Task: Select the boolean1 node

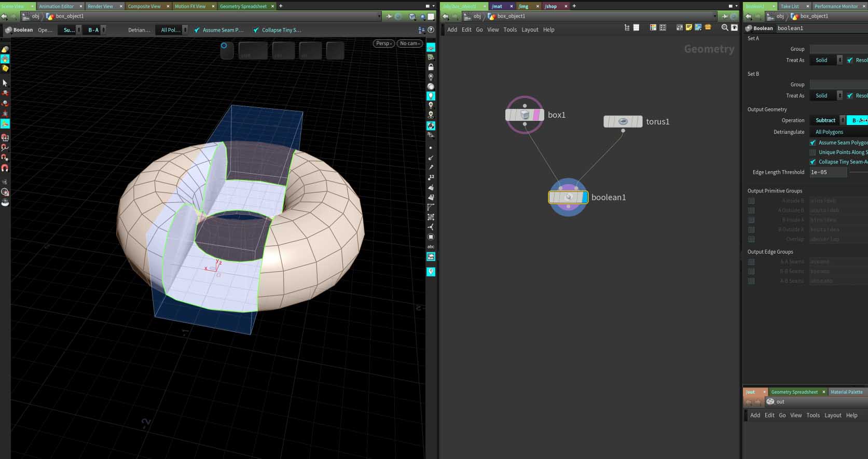Action: click(x=568, y=197)
